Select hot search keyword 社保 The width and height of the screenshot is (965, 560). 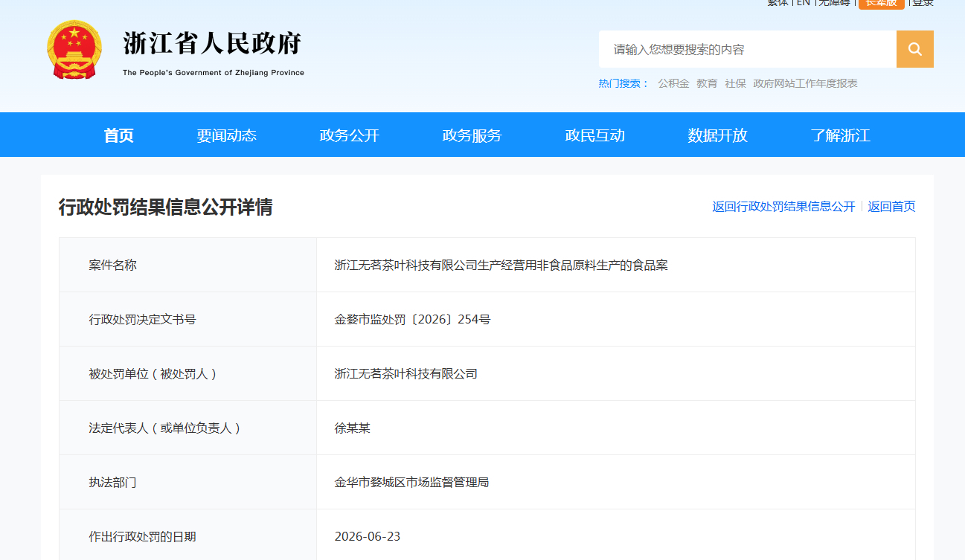tap(735, 83)
